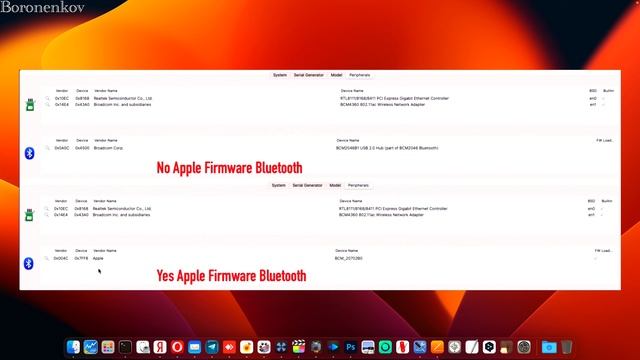Screen dimensions: 640x360
Task: Open Finder from the dock
Action: point(73,347)
